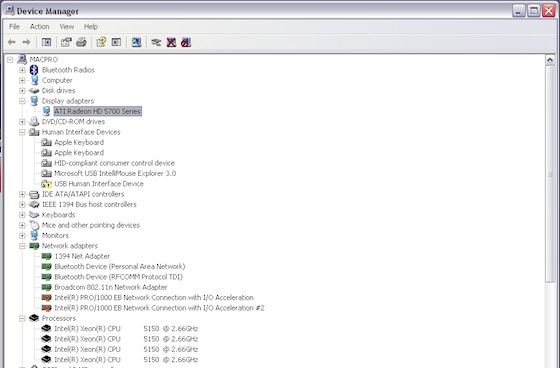Viewport: 560px width, 368px height.
Task: Click the action pane toolbar icon next to Help
Action: (116, 43)
